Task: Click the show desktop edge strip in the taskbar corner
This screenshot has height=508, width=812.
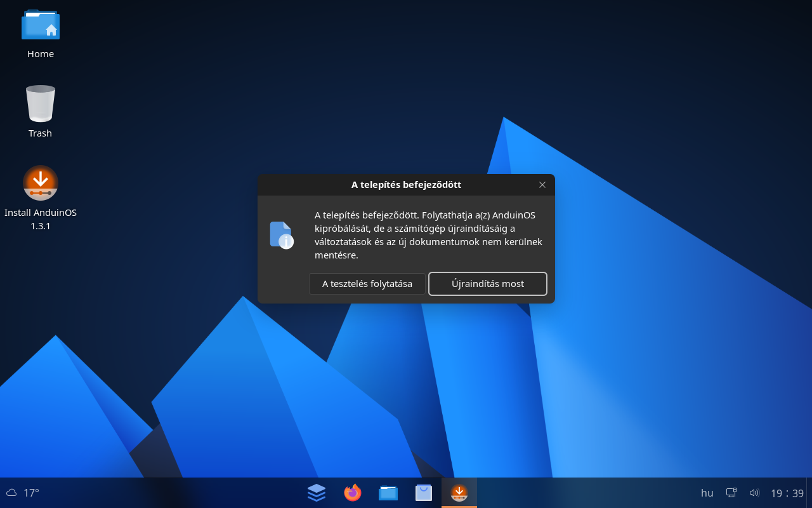Action: 809,493
